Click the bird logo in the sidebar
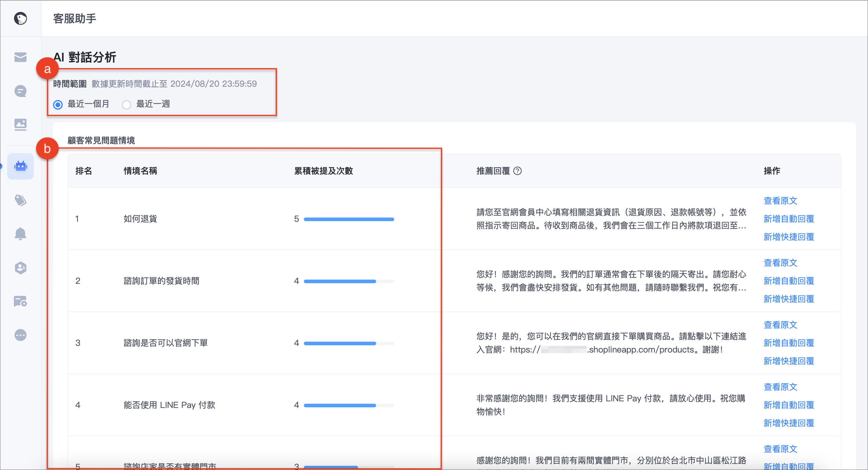This screenshot has width=868, height=470. [x=20, y=18]
